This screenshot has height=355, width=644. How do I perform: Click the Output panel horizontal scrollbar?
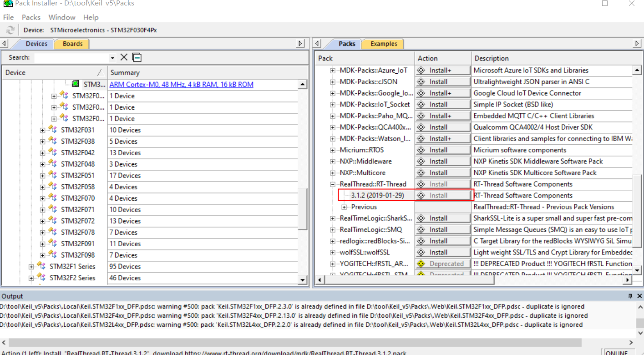click(x=295, y=342)
